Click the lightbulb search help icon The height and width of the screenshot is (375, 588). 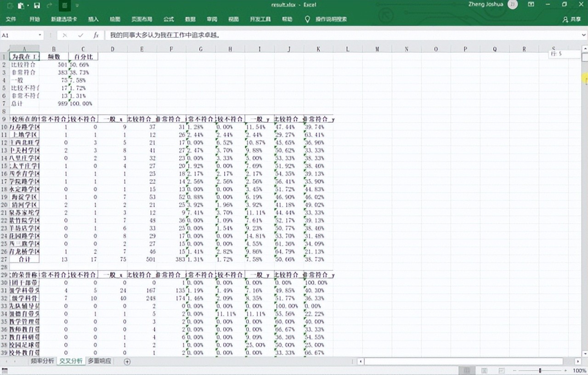click(308, 19)
